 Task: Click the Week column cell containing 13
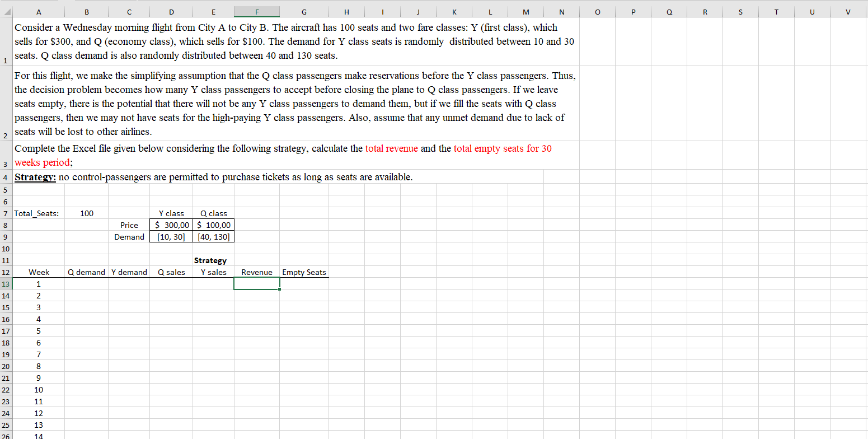39,425
